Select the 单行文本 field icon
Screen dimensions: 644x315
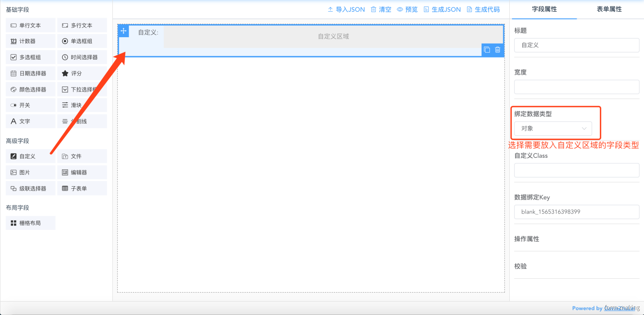click(x=30, y=25)
